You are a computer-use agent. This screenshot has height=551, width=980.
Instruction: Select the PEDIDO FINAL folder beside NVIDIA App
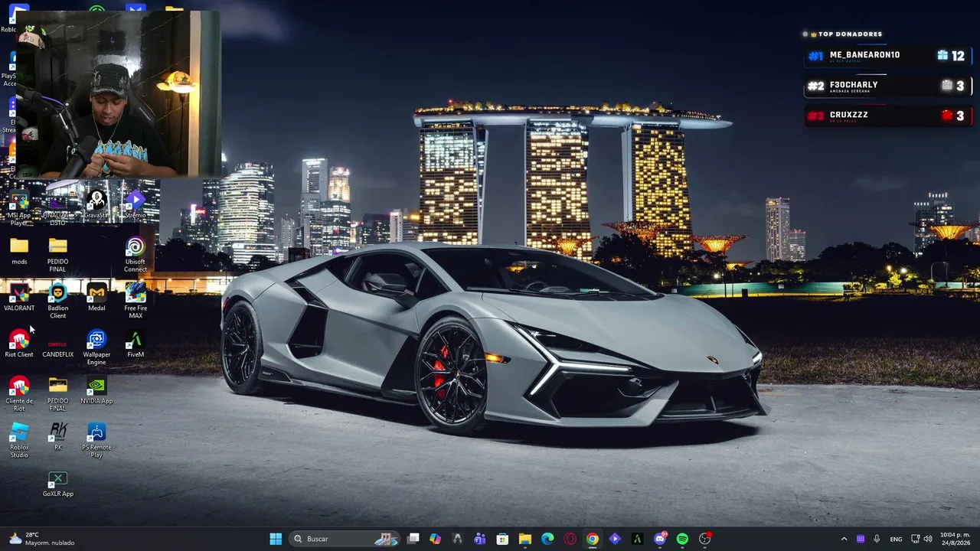(x=58, y=394)
